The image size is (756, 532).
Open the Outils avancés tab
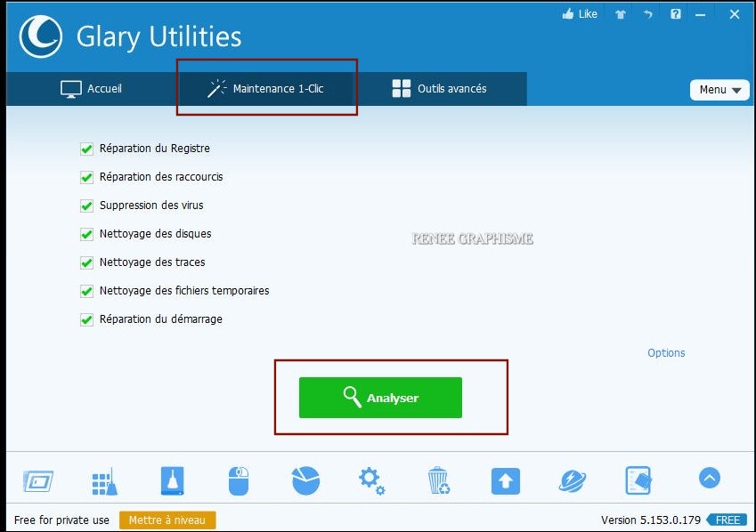[439, 89]
